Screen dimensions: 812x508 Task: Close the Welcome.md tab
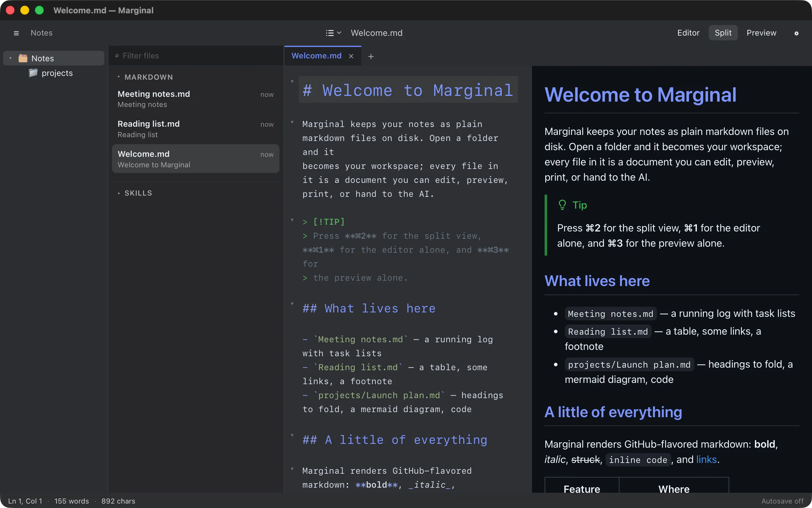click(351, 56)
